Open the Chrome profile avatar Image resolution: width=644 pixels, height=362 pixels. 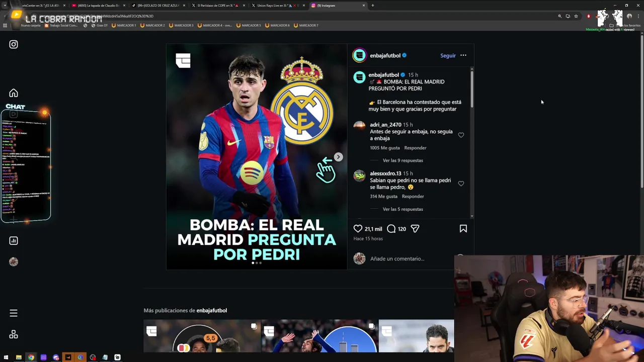click(629, 16)
